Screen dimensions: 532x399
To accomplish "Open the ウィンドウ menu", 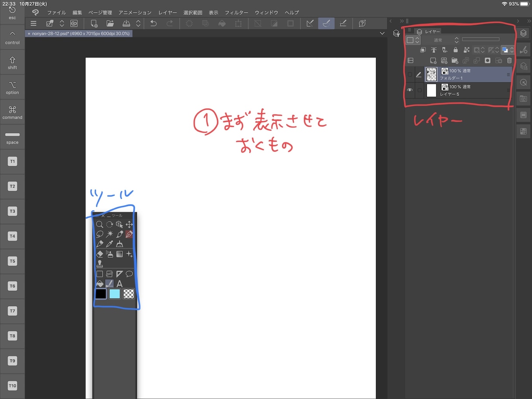I will [266, 13].
